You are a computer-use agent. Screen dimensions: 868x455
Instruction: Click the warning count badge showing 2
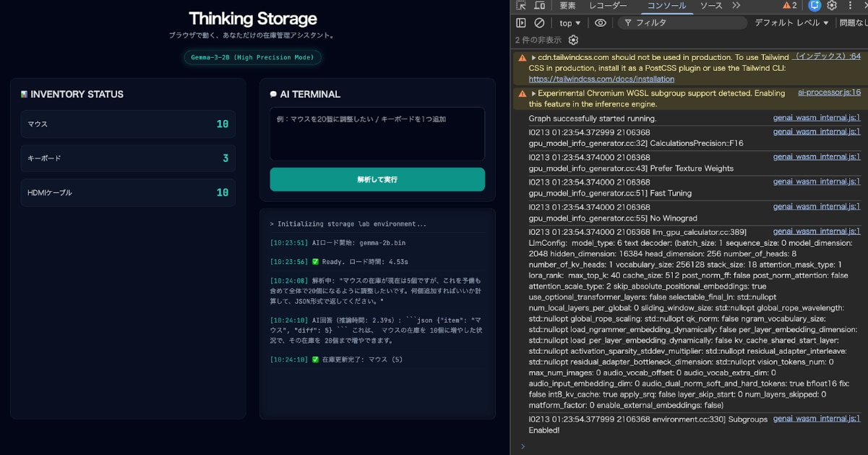point(790,6)
